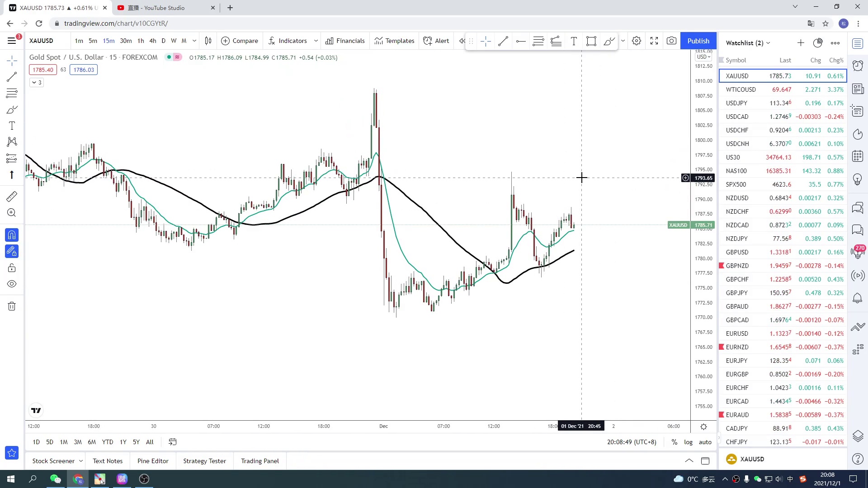Select the trend line drawing tool
This screenshot has height=488, width=868.
point(12,77)
